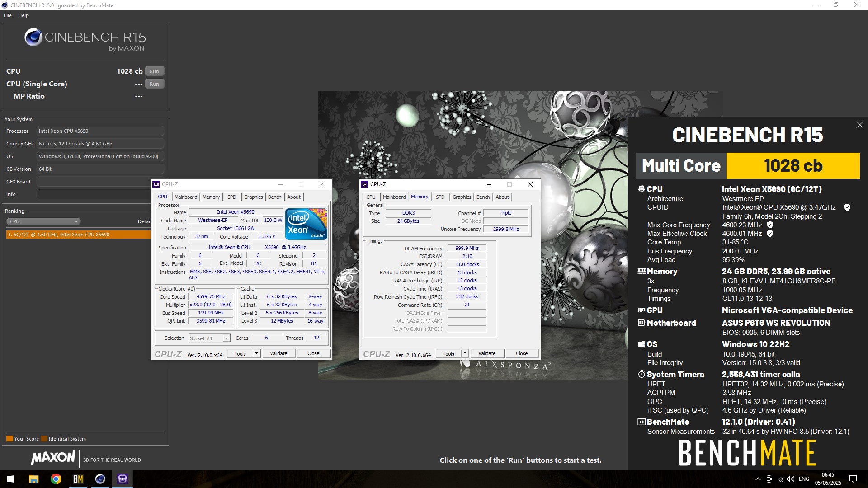The height and width of the screenshot is (488, 868).
Task: Click the Motherboard section icon in BenchMate
Action: (x=641, y=323)
